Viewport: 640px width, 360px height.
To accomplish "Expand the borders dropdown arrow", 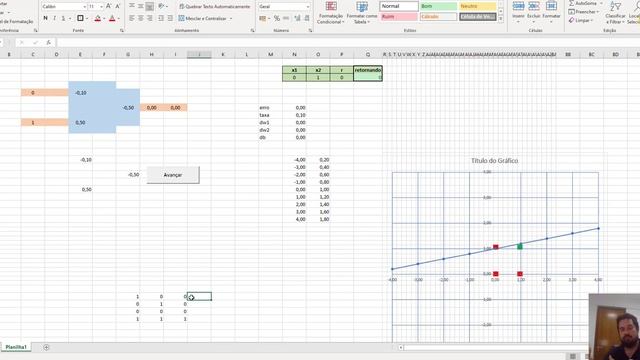I will (x=87, y=19).
